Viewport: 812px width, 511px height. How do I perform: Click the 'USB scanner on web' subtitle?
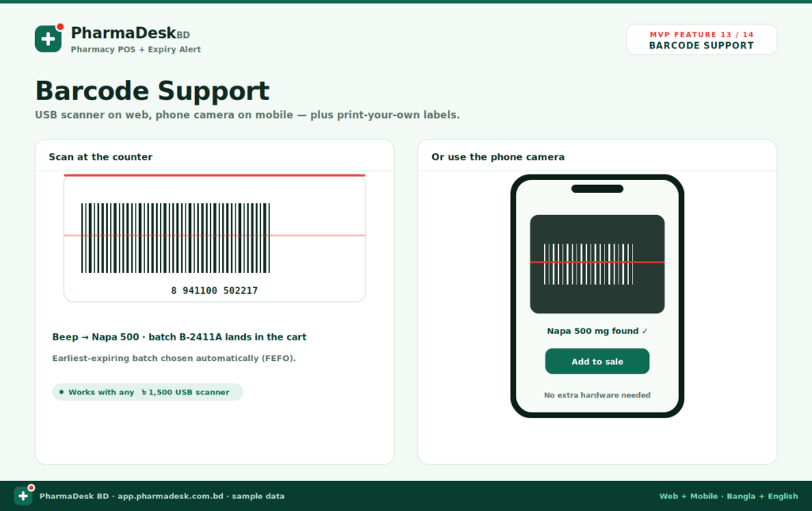pos(247,115)
